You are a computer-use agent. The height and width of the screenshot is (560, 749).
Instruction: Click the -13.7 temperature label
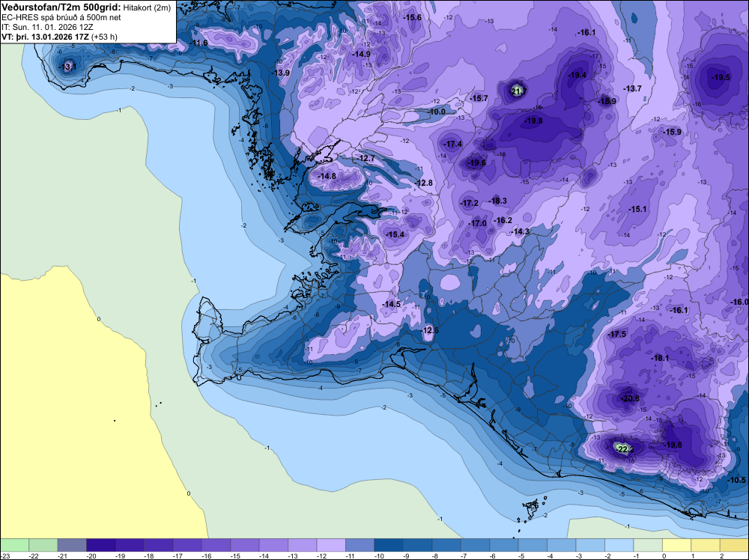[632, 89]
